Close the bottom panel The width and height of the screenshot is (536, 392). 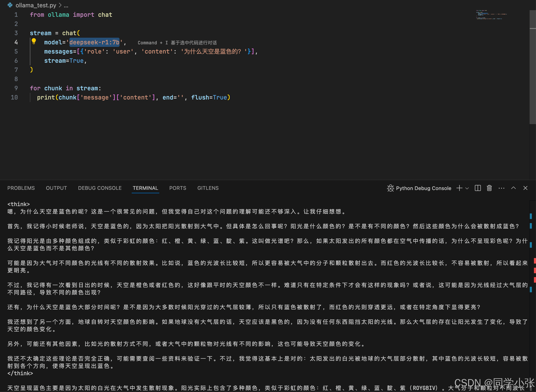(525, 188)
